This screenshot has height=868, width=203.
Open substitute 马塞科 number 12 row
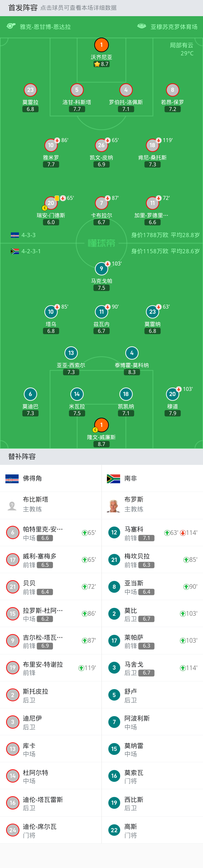(152, 533)
